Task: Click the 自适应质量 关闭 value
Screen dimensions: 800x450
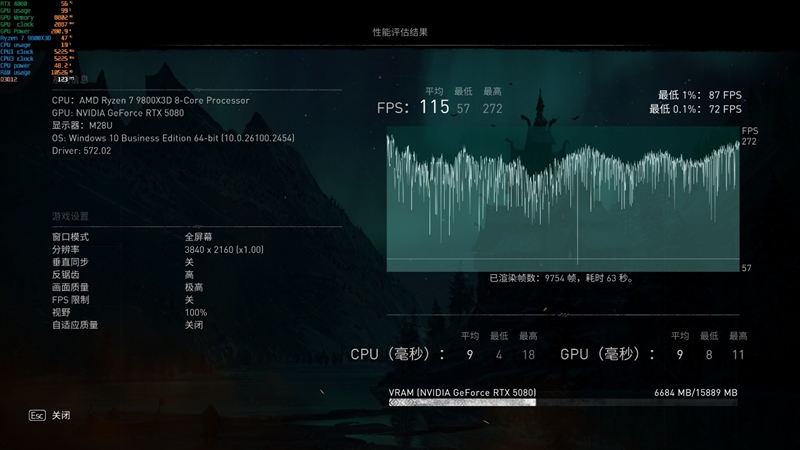Action: [194, 325]
